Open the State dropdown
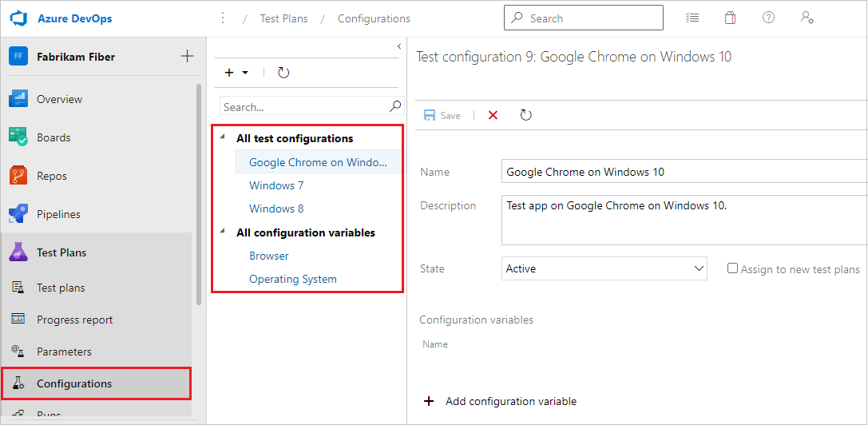Viewport: 868px width, 425px height. pyautogui.click(x=604, y=269)
